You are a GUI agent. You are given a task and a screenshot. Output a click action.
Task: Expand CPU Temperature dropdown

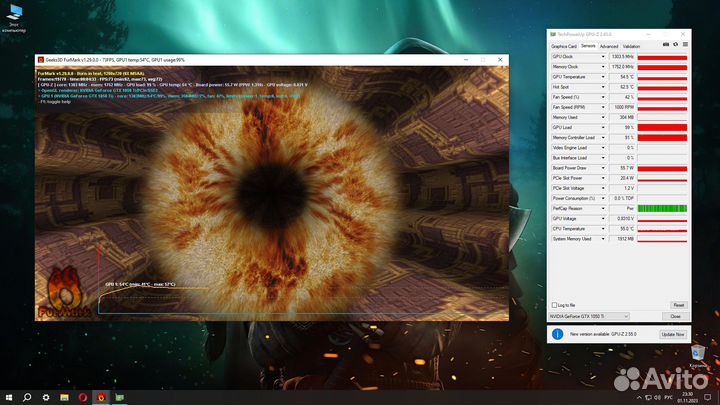tap(603, 229)
